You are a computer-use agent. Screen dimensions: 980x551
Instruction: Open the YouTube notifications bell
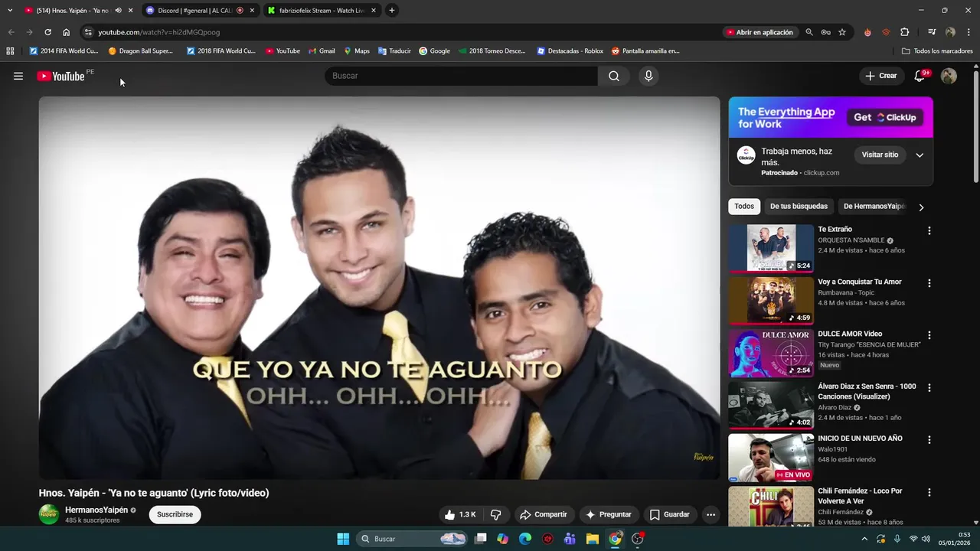[x=920, y=76]
